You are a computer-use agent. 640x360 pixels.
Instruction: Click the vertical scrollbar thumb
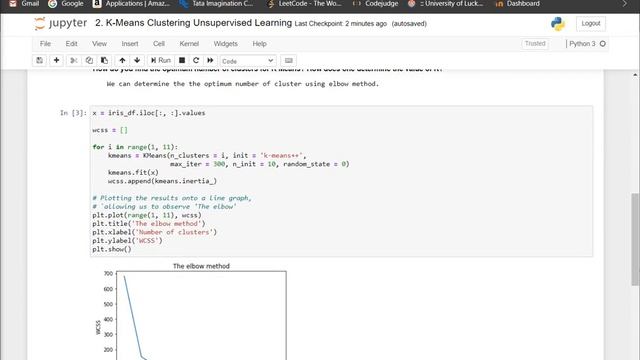[635, 239]
